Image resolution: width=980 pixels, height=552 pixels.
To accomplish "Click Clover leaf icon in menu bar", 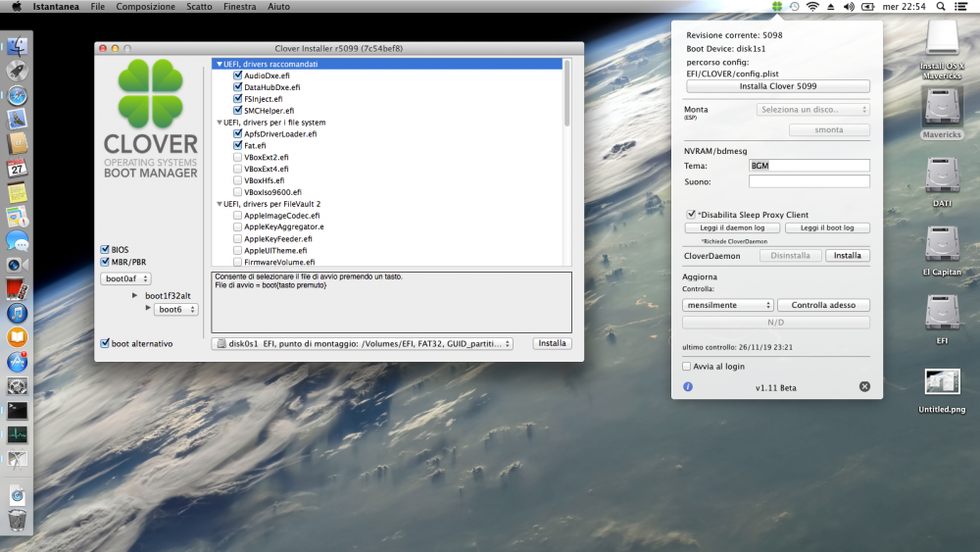I will point(777,6).
